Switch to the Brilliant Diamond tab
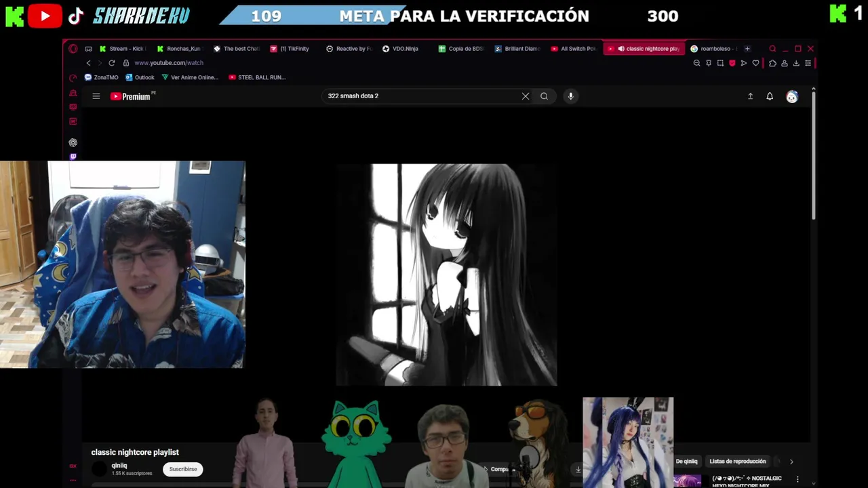868x488 pixels. coord(518,49)
